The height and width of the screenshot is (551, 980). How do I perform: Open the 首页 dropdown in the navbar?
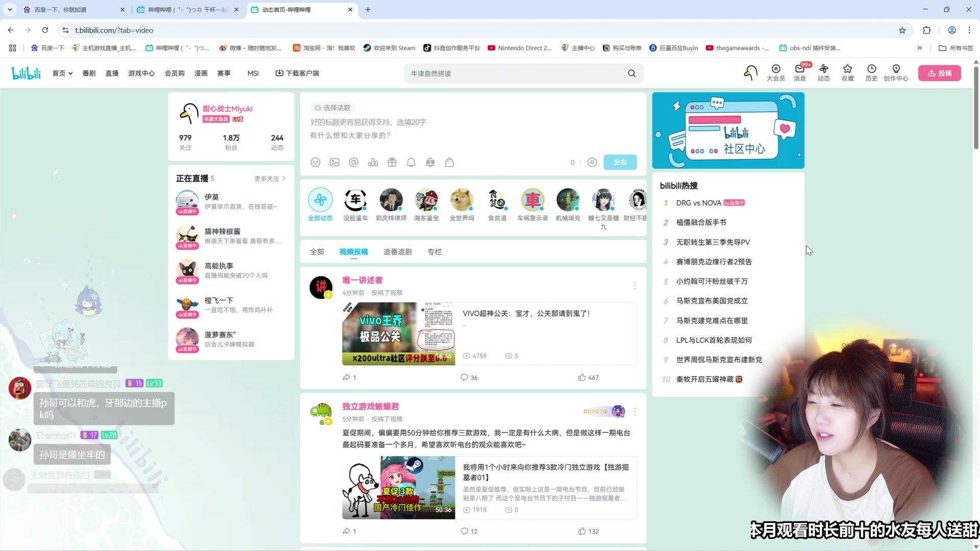click(x=61, y=73)
